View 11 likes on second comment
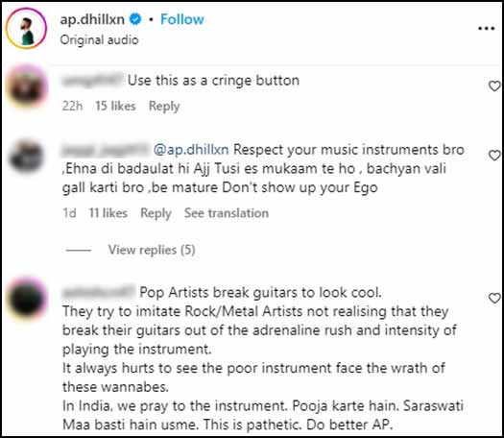 [108, 213]
